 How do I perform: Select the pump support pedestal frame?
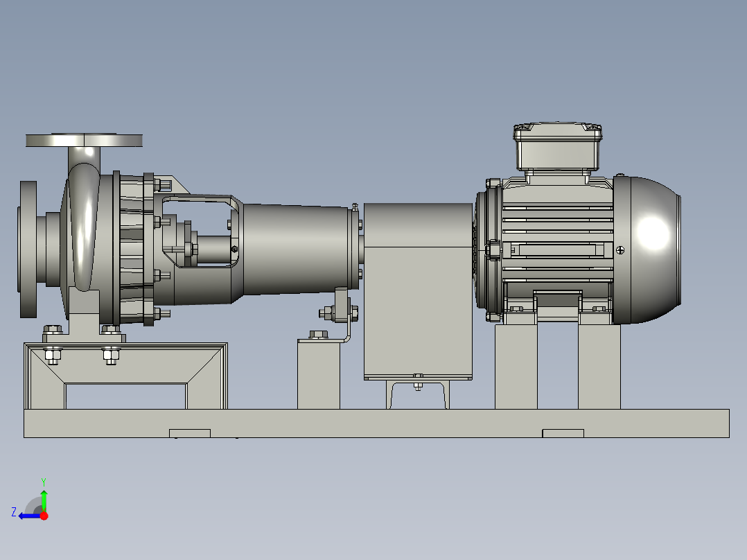pos(126,376)
